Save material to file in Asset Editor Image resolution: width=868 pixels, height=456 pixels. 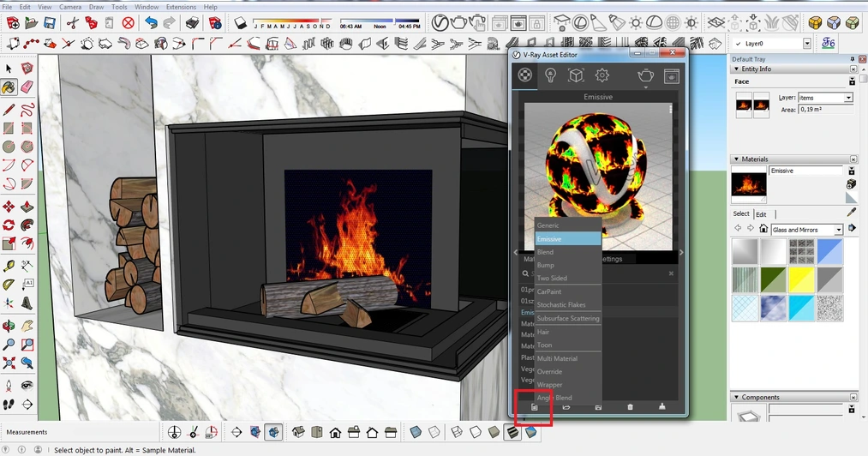tap(598, 407)
